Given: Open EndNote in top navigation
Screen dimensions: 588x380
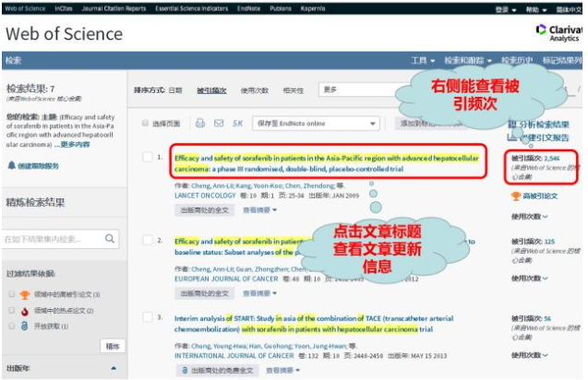Looking at the screenshot, I should [x=248, y=8].
